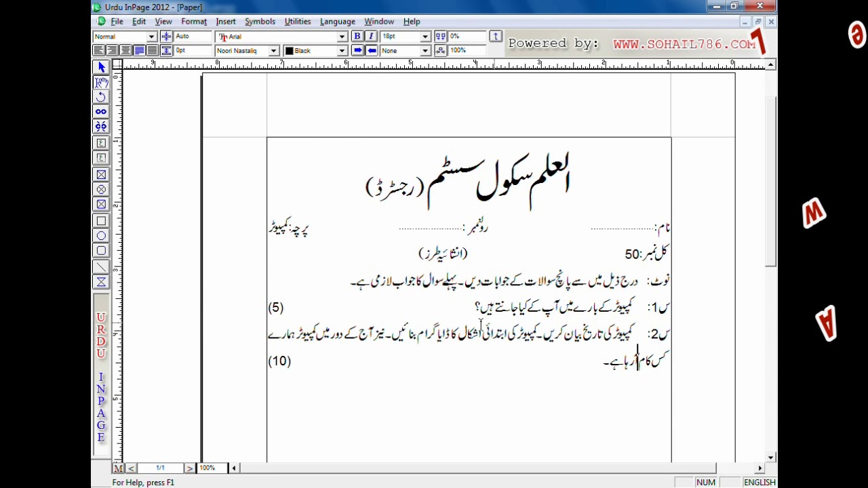Open the View menu
Image resolution: width=868 pixels, height=488 pixels.
click(x=163, y=22)
